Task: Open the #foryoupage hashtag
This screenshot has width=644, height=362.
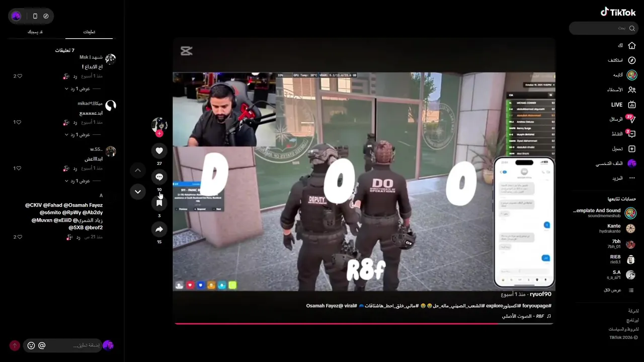Action: pyautogui.click(x=537, y=306)
